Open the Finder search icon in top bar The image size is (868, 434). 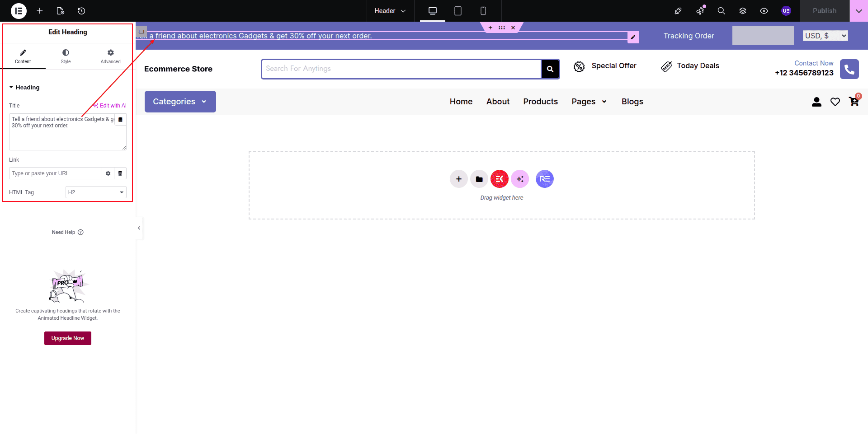click(721, 11)
